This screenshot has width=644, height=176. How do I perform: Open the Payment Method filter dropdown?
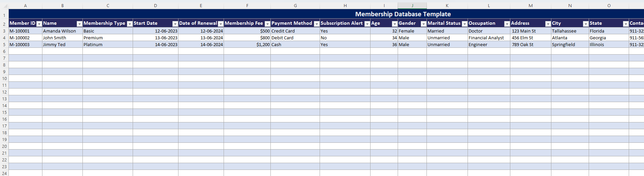point(317,24)
